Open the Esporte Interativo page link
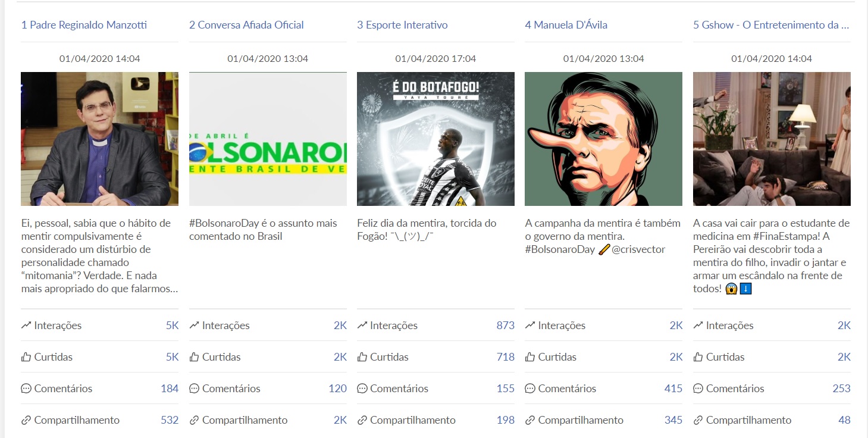 [402, 25]
